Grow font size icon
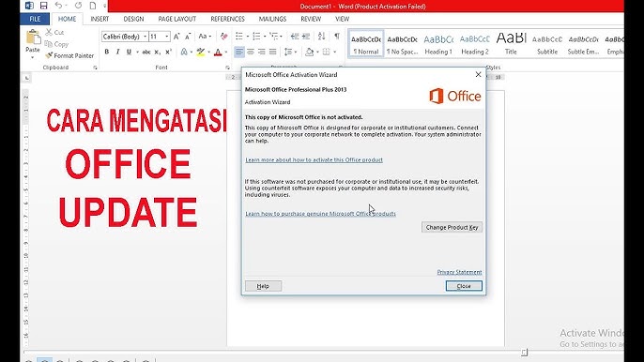Viewport: 644px width, 362px height. (176, 37)
